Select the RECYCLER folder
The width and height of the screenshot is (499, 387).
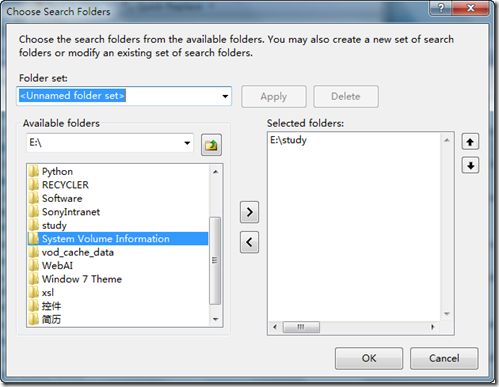pos(118,185)
